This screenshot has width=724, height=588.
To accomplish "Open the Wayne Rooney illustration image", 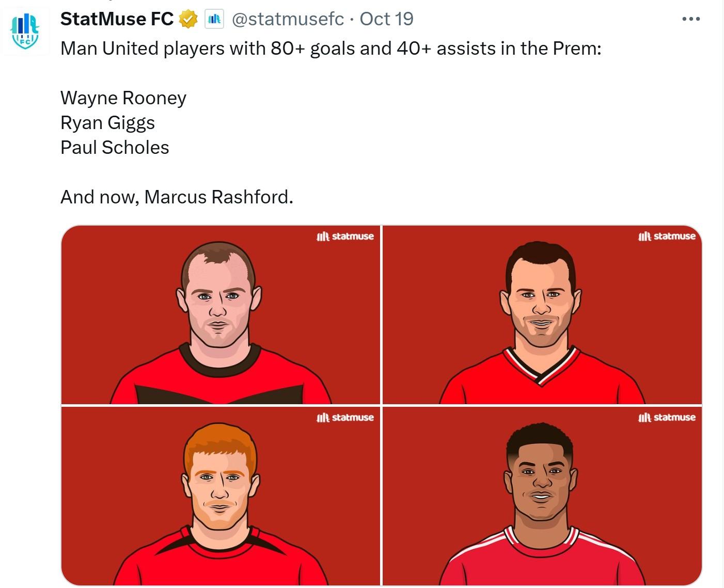I will point(221,315).
